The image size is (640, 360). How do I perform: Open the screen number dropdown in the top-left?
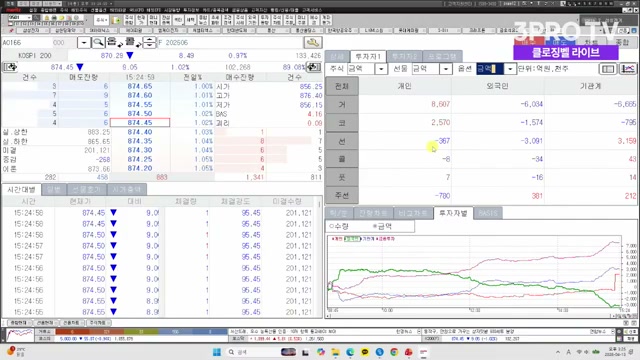29,18
